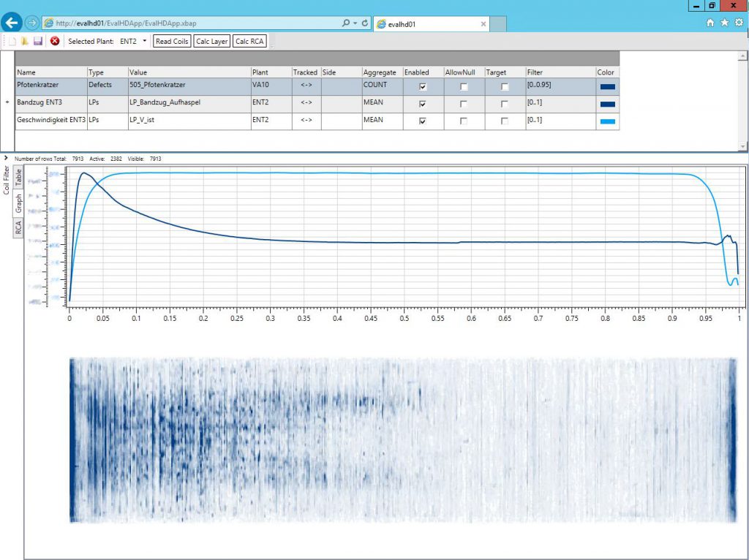The height and width of the screenshot is (560, 749).
Task: Open the address bar search dropdown arrow
Action: [x=355, y=23]
